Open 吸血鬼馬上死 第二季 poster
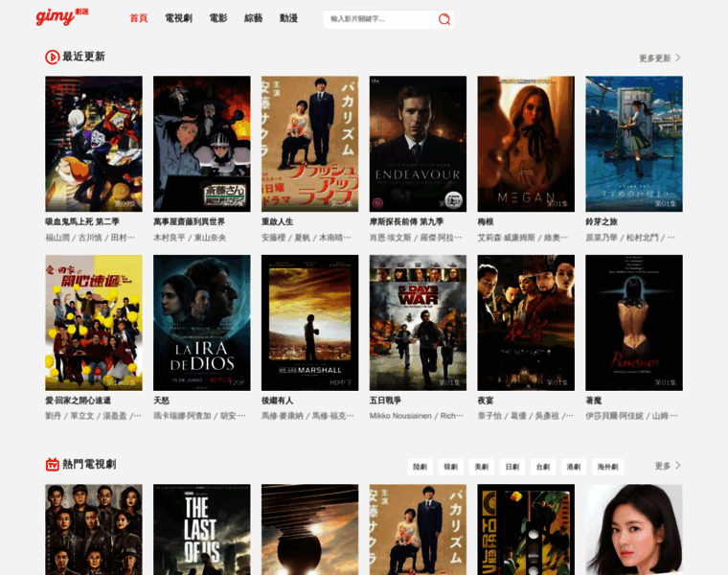Screen dimensions: 728x575 click(94, 144)
